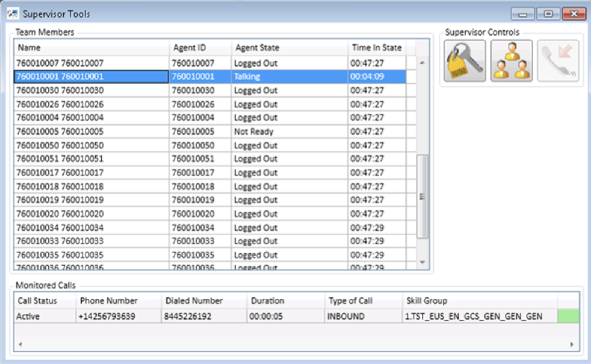The image size is (591, 364).
Task: Click the three-agents team supervisor control icon
Action: coord(511,61)
